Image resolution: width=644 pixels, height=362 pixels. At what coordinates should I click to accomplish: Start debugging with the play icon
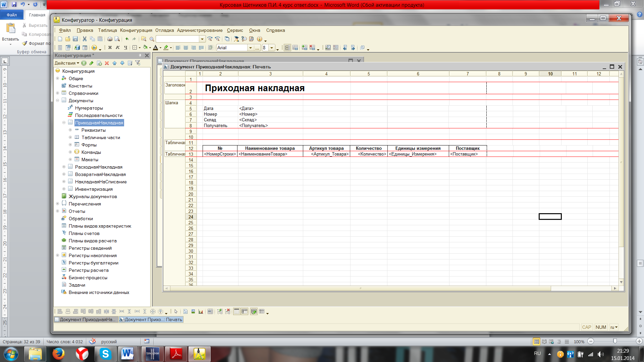(94, 48)
